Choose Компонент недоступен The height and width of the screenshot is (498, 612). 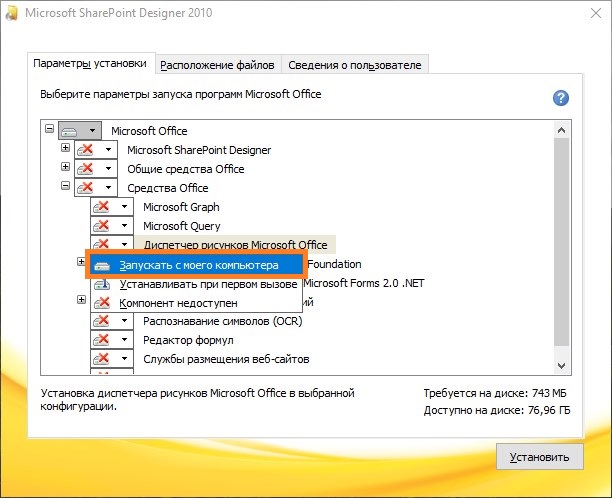[x=196, y=303]
